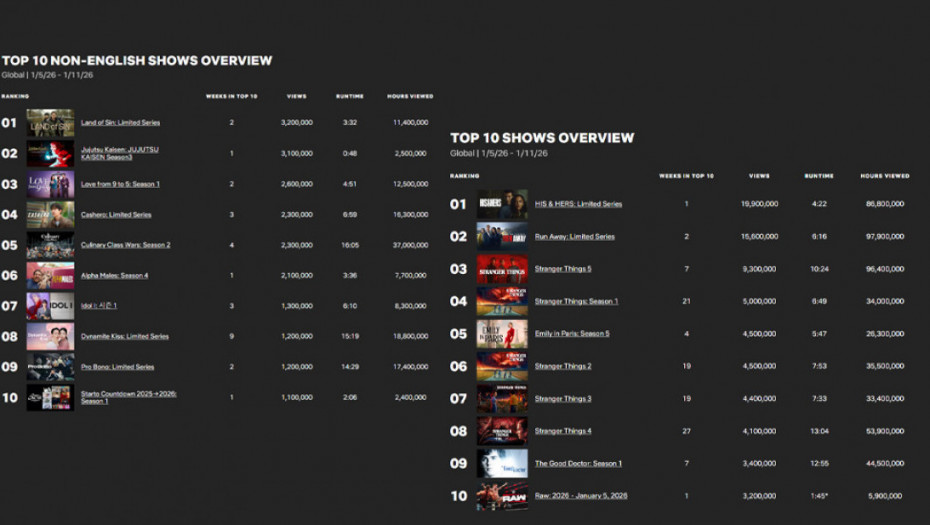930x525 pixels.
Task: Click the Stranger Things 5 title link
Action: pos(563,269)
